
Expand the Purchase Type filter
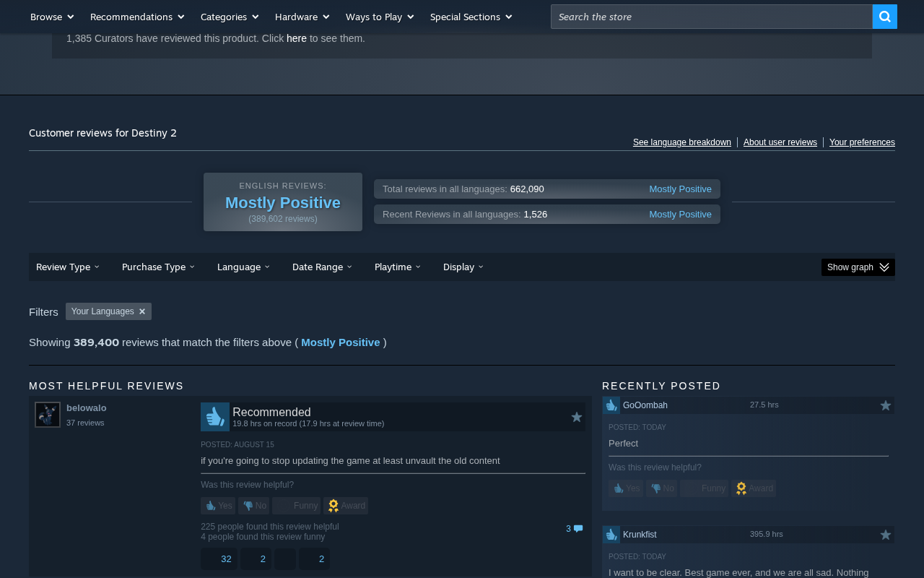coord(158,267)
